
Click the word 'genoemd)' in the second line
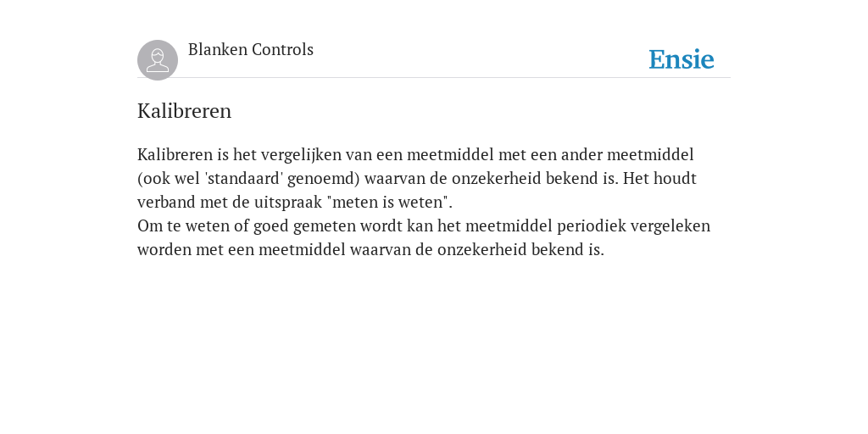click(x=324, y=179)
